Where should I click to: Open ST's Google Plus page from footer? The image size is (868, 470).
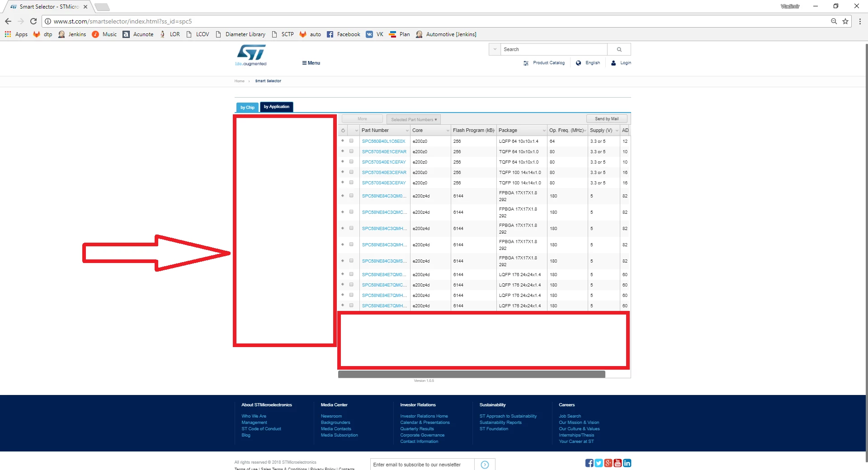[x=608, y=463]
